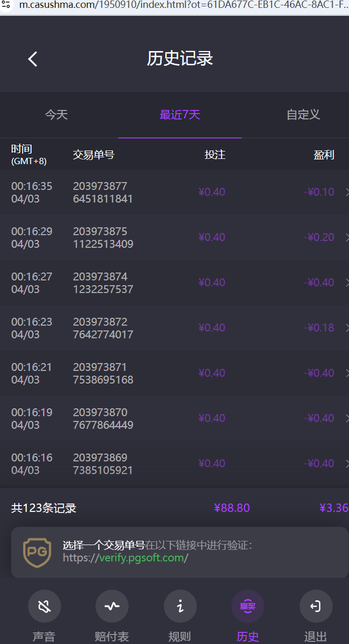Image resolution: width=349 pixels, height=644 pixels.
Task: Expand the 00:16:29 record chevron
Action: point(346,238)
